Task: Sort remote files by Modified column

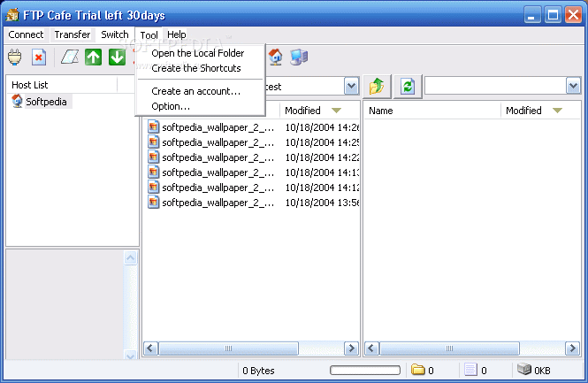Action: [x=540, y=111]
